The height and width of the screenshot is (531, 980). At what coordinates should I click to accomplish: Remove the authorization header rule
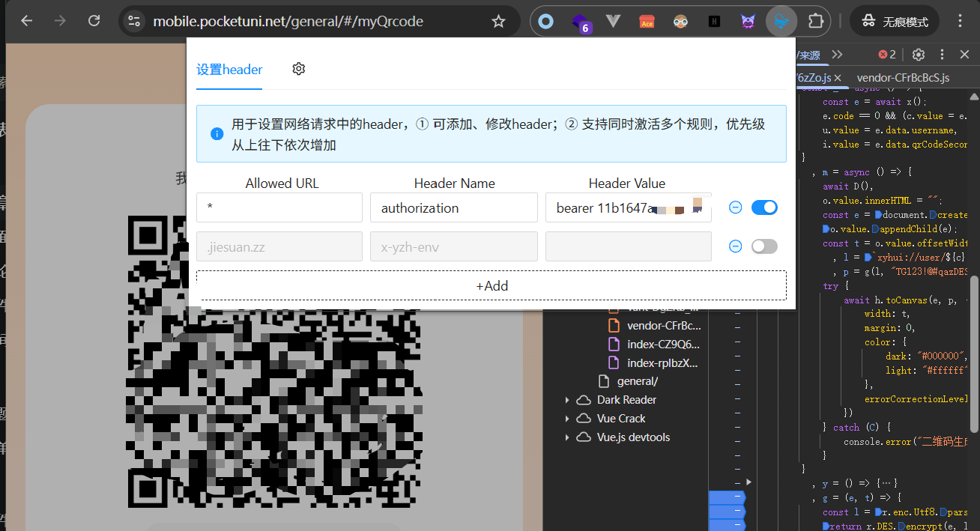[x=735, y=207]
